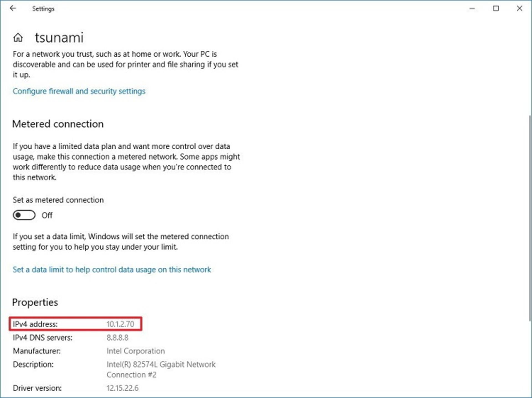The image size is (532, 398).
Task: Click the IPv4 address value 10.1.2.70
Action: [120, 324]
